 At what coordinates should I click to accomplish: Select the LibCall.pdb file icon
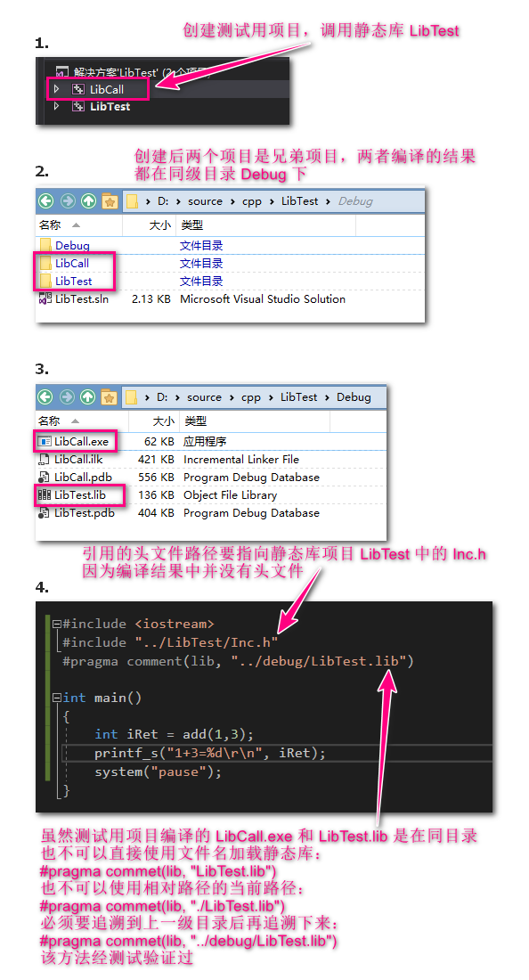[x=45, y=478]
